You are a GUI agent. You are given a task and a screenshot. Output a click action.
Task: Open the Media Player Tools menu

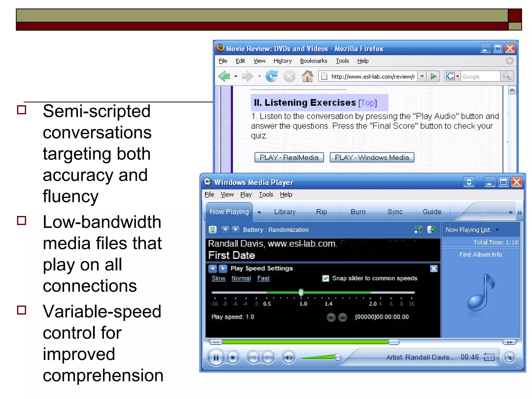click(x=266, y=195)
